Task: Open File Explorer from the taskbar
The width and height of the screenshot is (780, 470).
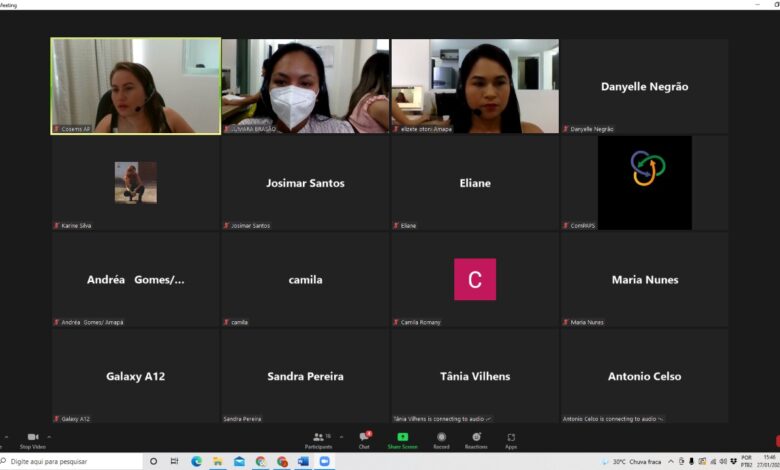Action: [217, 461]
